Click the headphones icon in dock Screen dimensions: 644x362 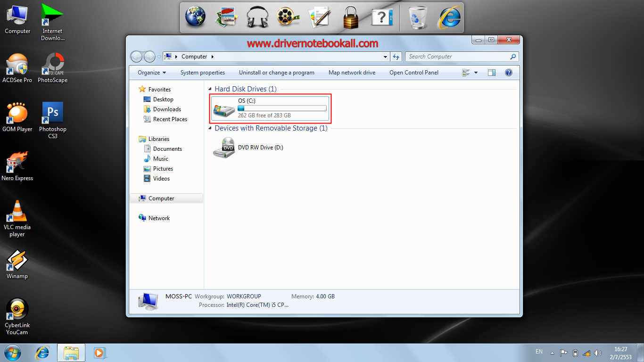tap(257, 17)
